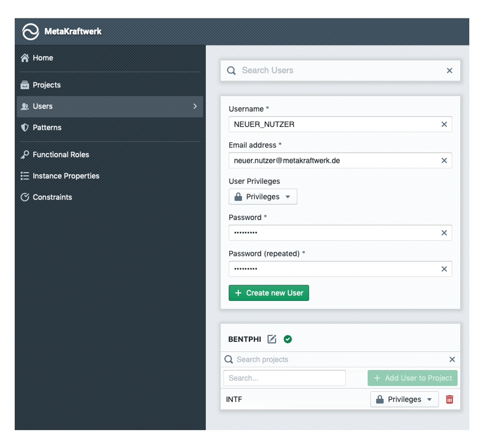This screenshot has height=448, width=484.
Task: Clear the Username field with X icon
Action: (444, 124)
